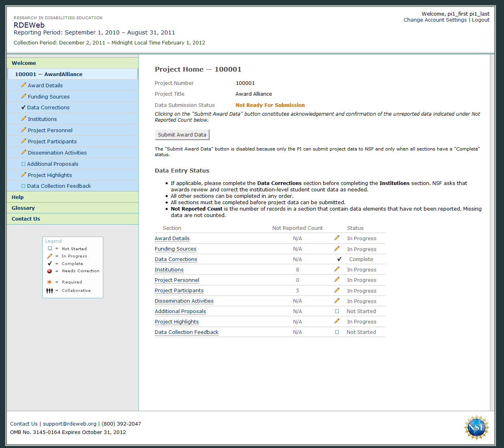Screen dimensions: 504x448
Task: Click the NSF logo in the footer
Action: [x=476, y=428]
